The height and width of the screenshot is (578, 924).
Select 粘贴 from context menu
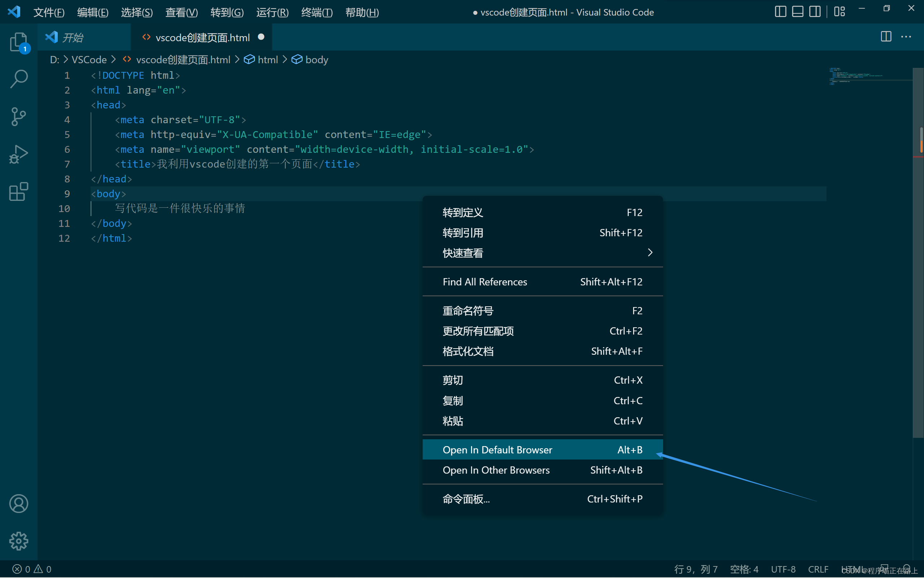[542, 421]
